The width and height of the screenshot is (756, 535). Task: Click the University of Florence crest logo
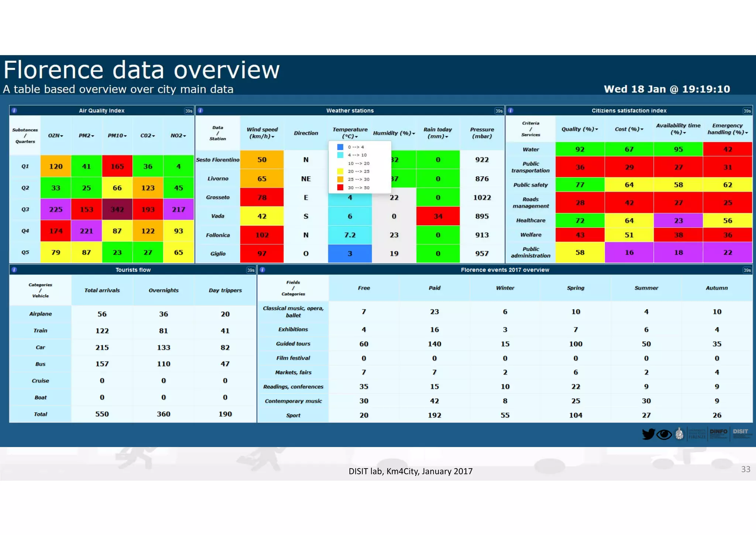click(x=679, y=433)
